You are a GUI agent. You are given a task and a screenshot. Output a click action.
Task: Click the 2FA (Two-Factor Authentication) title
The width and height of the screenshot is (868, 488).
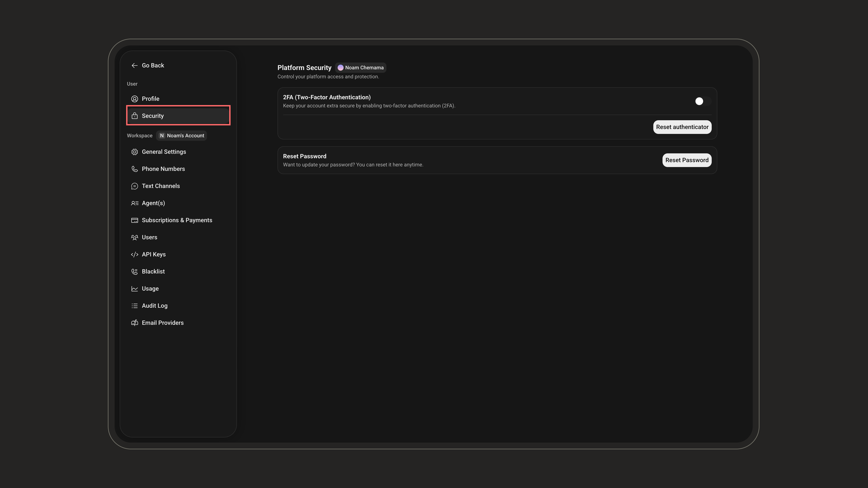[327, 97]
